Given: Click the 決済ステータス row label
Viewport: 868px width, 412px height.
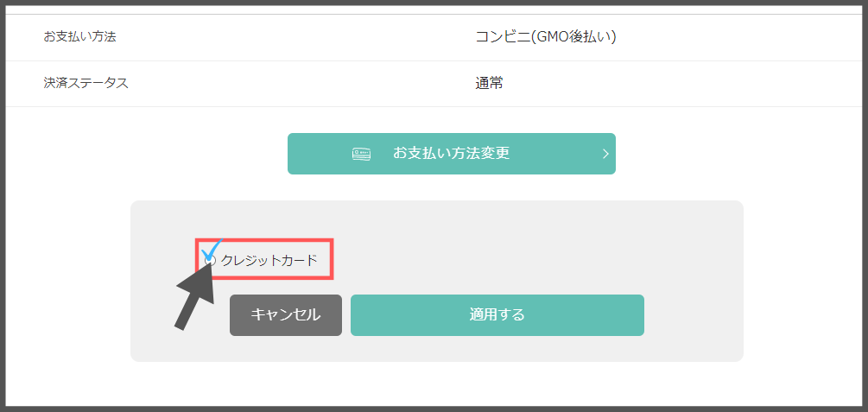Looking at the screenshot, I should tap(86, 84).
